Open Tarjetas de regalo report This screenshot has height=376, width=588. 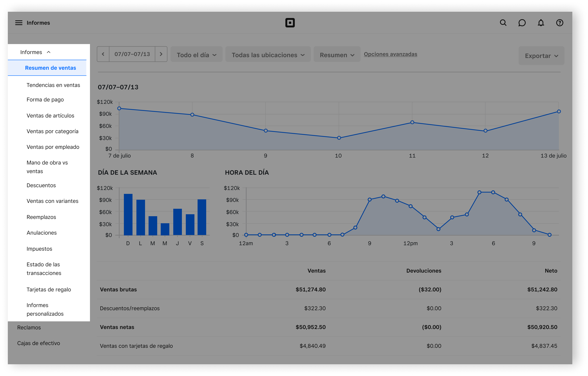(x=49, y=289)
